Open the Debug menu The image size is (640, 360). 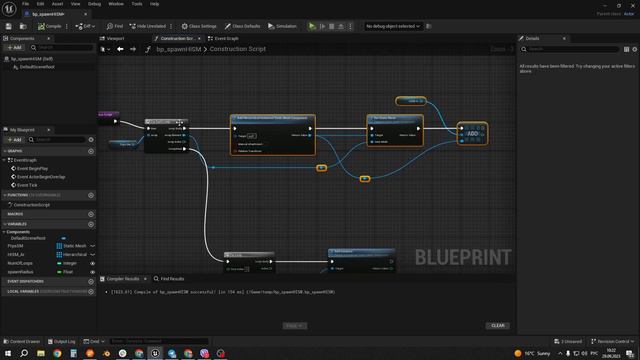[94, 4]
